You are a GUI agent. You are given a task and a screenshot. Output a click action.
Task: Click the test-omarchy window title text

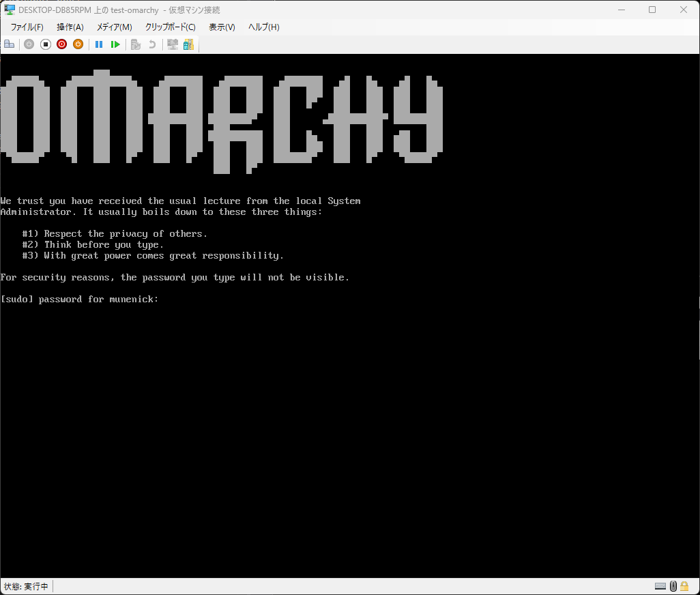coord(119,10)
